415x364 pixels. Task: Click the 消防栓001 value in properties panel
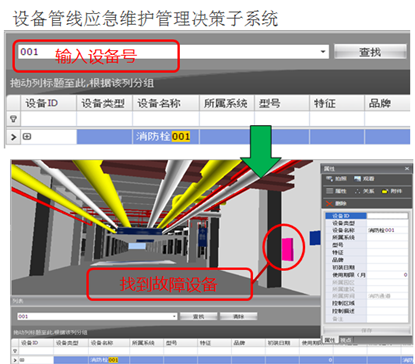(x=381, y=230)
